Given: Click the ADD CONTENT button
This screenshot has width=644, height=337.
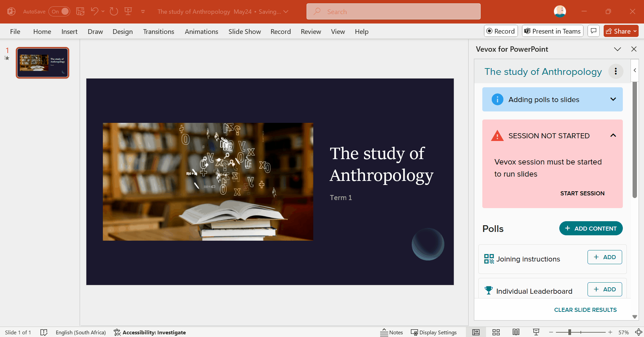Looking at the screenshot, I should pos(591,228).
